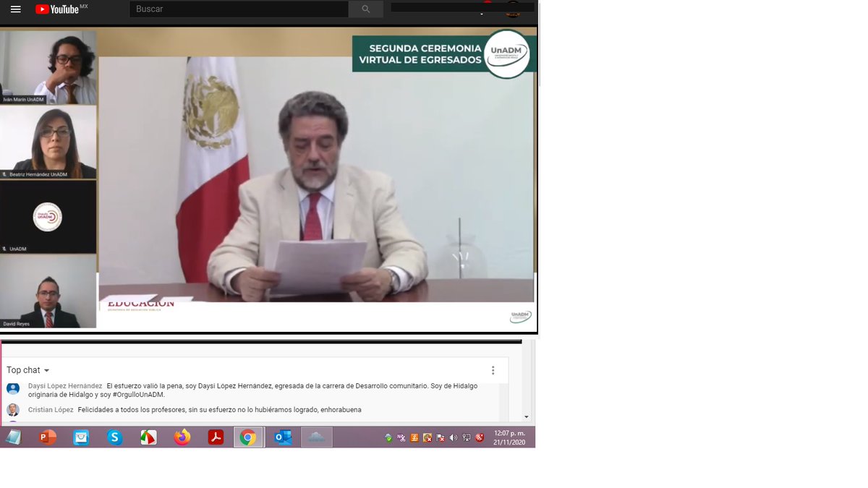This screenshot has height=488, width=868.
Task: Open the notepad app in taskbar
Action: [14, 437]
